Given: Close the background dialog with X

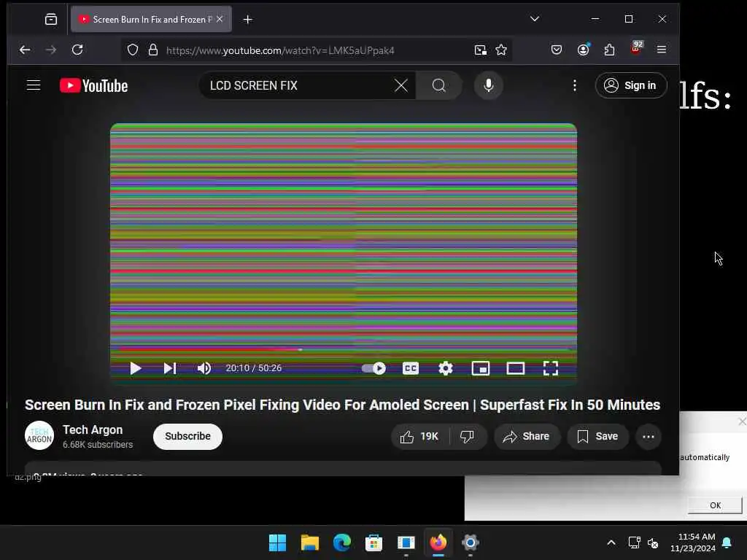Looking at the screenshot, I should [742, 421].
